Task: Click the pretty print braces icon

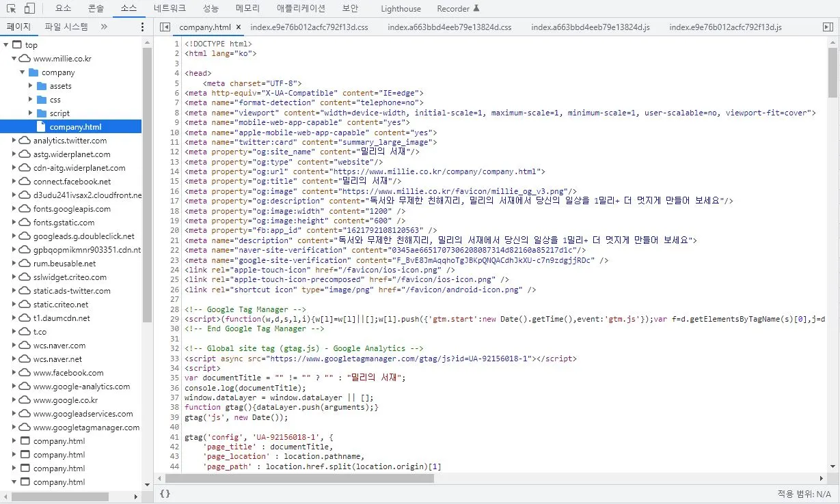Action: coord(165,493)
